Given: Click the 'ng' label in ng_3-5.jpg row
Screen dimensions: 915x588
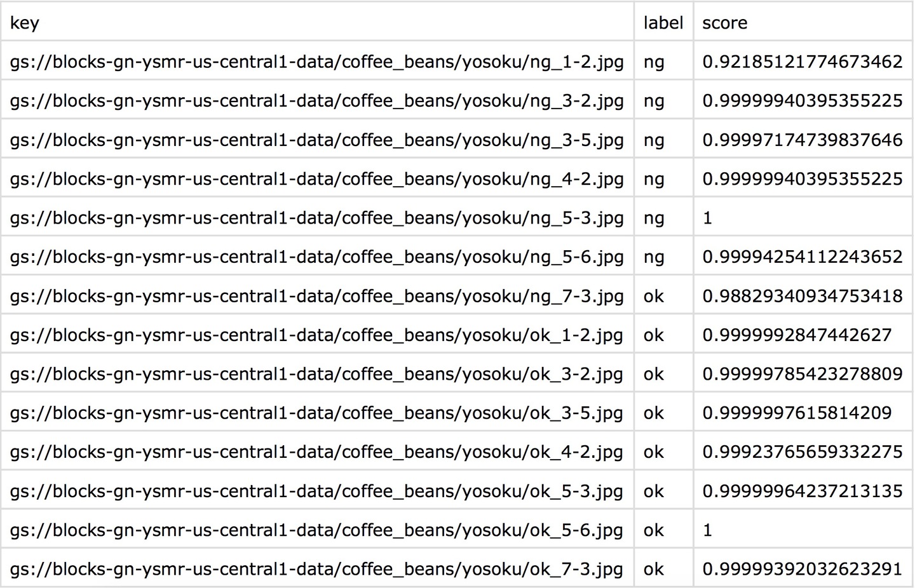Looking at the screenshot, I should (654, 141).
